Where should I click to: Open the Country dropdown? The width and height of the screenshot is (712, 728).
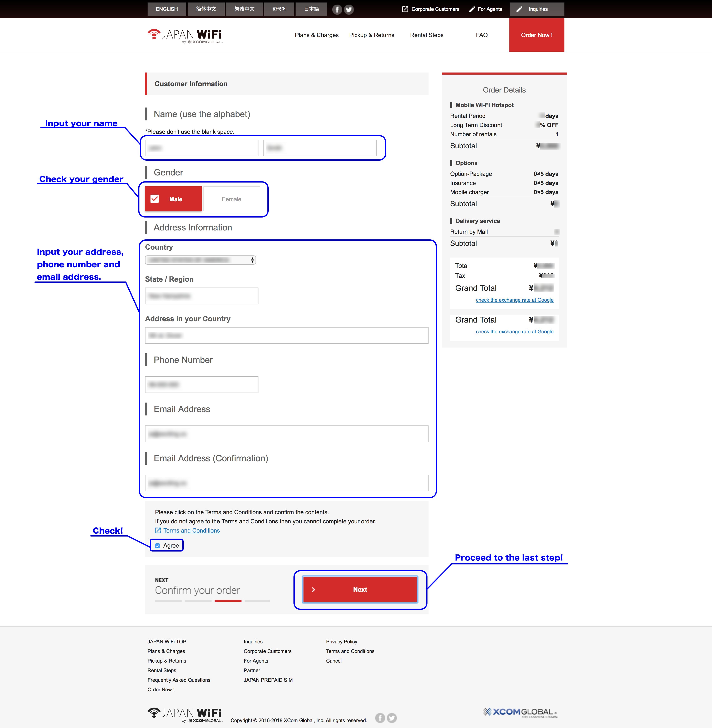(x=201, y=260)
